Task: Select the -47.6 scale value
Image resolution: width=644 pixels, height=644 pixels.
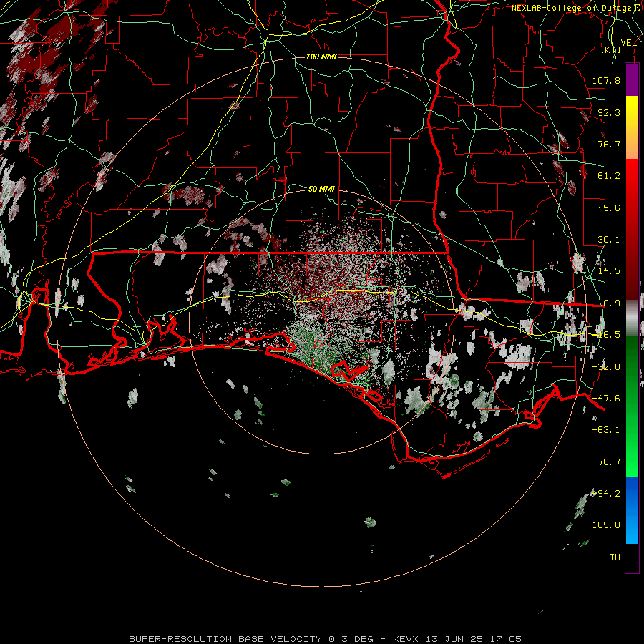Action: [606, 399]
